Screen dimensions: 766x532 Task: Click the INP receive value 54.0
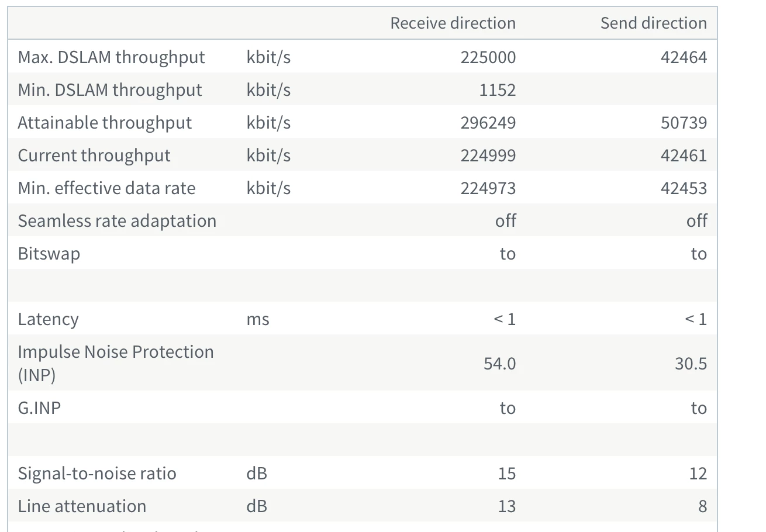[499, 364]
